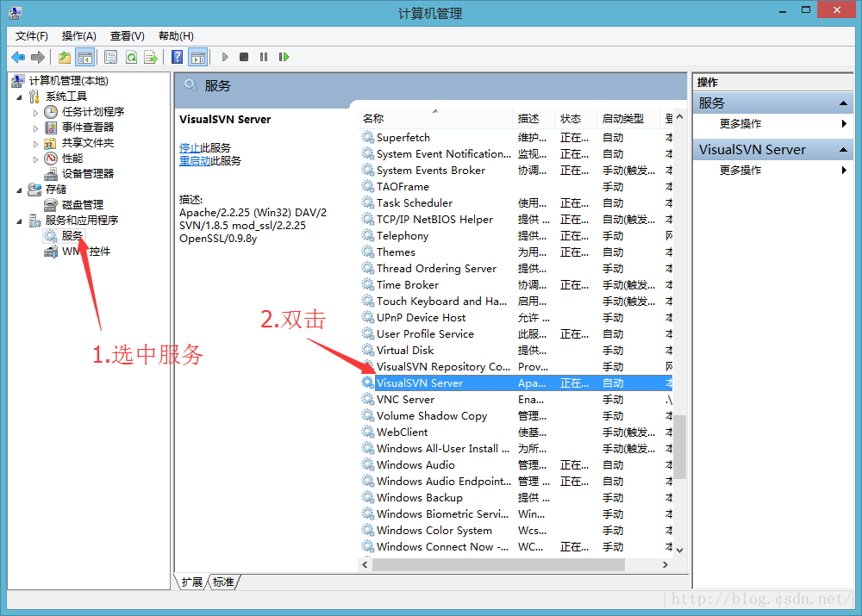The width and height of the screenshot is (862, 616).
Task: Open 操作(A) menu
Action: point(78,36)
